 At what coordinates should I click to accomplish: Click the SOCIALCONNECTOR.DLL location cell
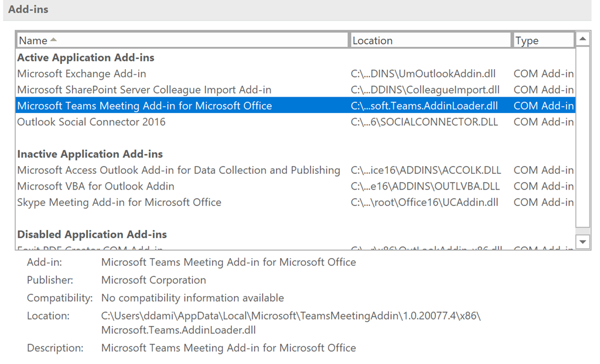coord(425,122)
